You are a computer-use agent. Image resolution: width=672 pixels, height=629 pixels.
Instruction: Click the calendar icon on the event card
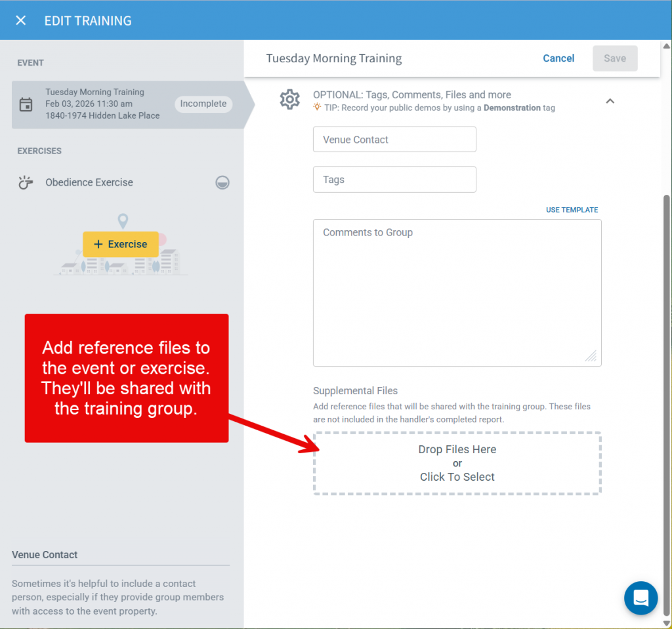coord(26,105)
